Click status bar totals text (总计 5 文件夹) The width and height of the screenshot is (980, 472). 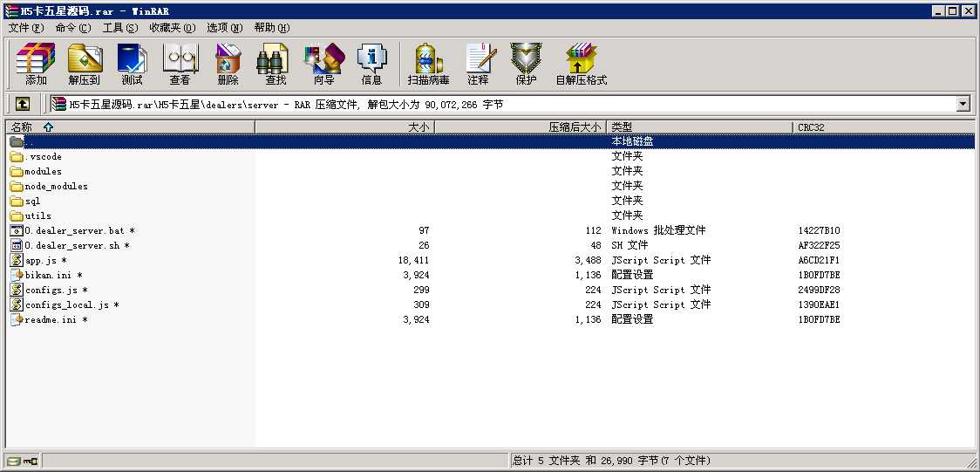(x=611, y=462)
